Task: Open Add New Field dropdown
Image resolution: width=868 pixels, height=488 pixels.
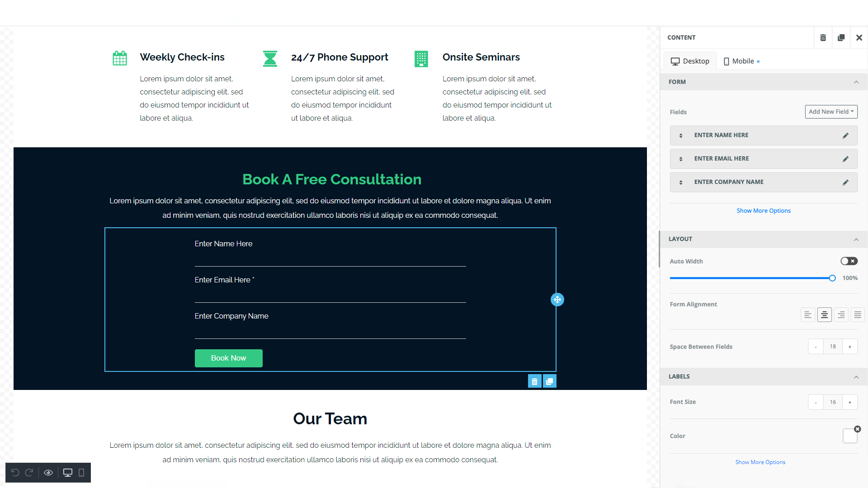Action: [x=829, y=112]
